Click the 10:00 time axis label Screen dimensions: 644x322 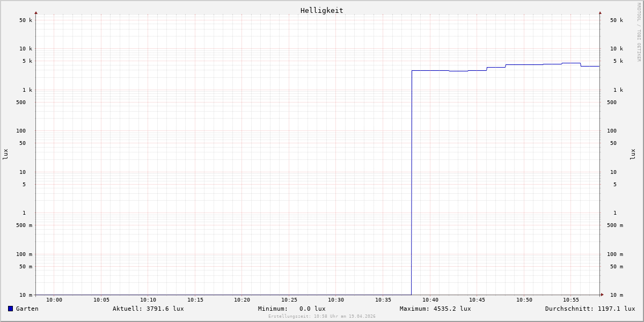(54, 300)
